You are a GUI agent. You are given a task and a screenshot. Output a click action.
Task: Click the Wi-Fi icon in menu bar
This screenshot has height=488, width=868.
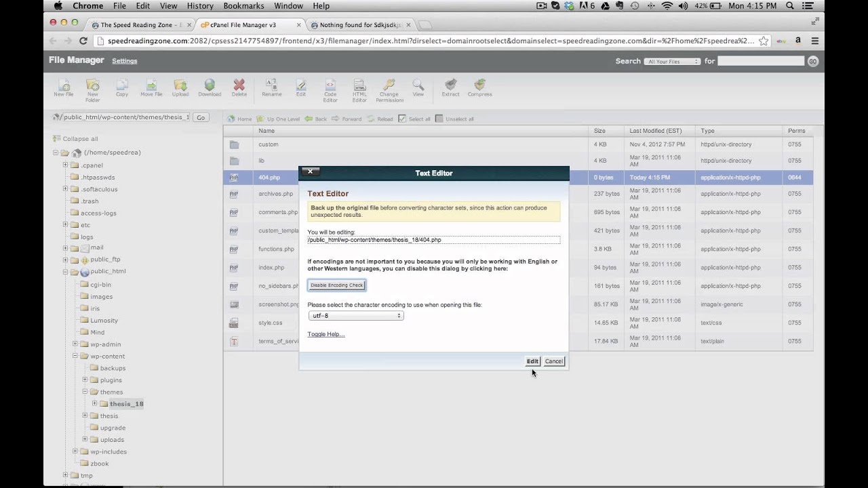tap(667, 5)
